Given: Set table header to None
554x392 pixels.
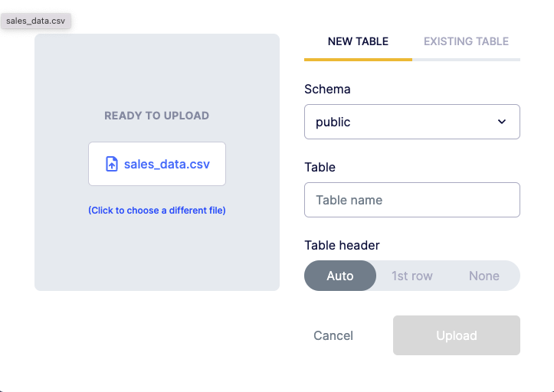Looking at the screenshot, I should (x=484, y=276).
